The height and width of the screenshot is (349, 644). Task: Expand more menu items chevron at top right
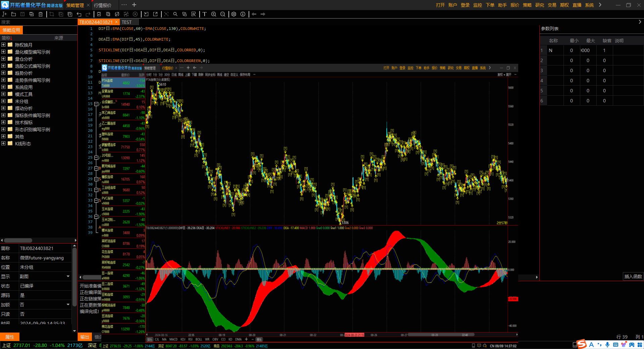point(600,5)
